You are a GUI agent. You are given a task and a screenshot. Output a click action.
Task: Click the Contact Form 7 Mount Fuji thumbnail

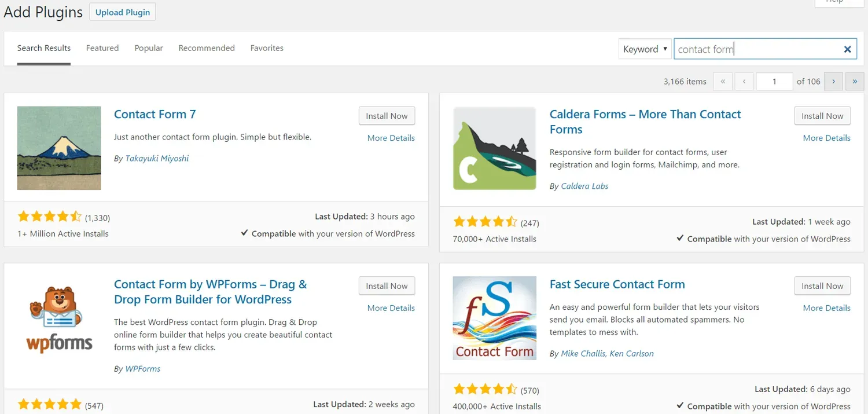tap(58, 148)
